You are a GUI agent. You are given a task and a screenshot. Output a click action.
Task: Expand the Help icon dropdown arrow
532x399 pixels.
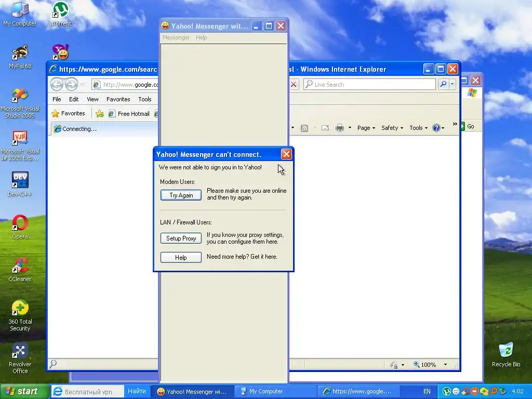pos(443,128)
